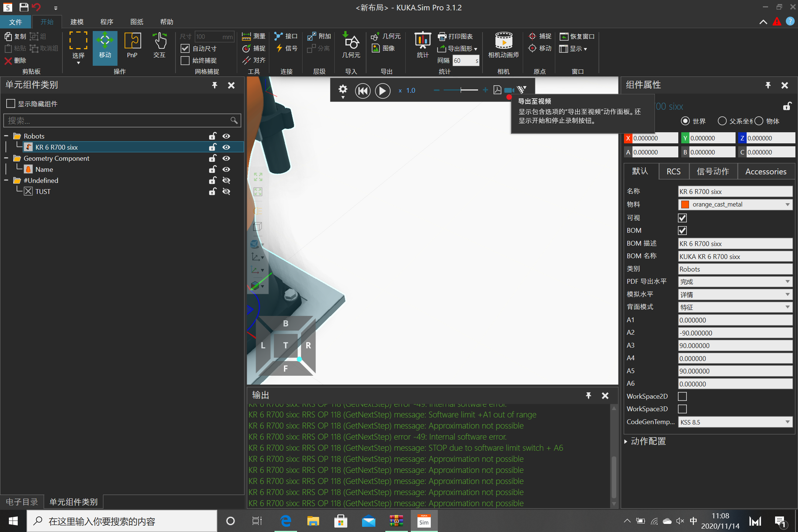
Task: Select 世界 coordinate radio button
Action: coord(685,121)
